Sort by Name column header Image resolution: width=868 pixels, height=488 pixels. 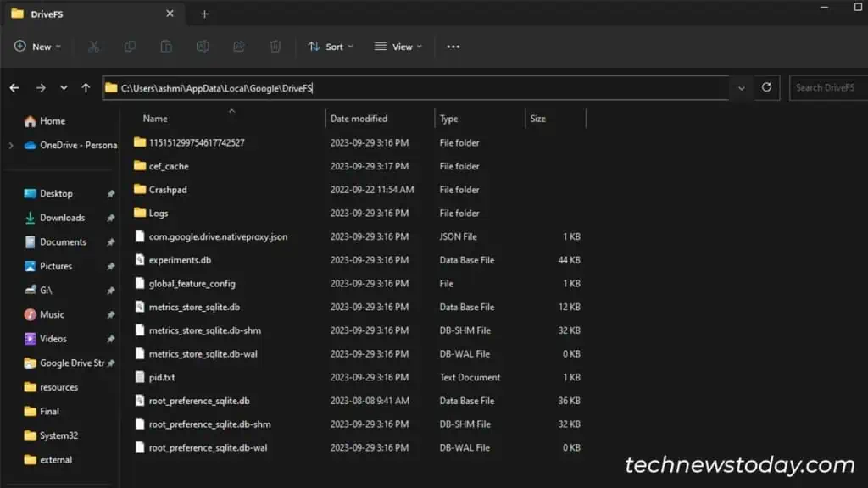(155, 119)
